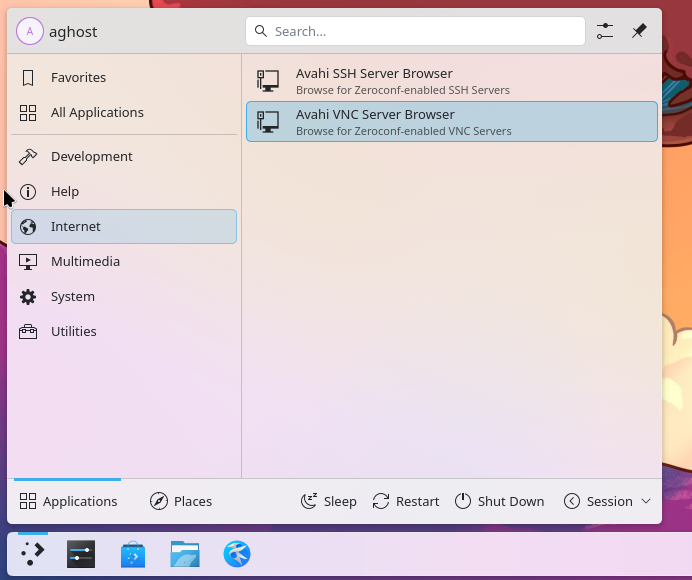The width and height of the screenshot is (692, 580).
Task: Select the Development category
Action: pos(124,157)
